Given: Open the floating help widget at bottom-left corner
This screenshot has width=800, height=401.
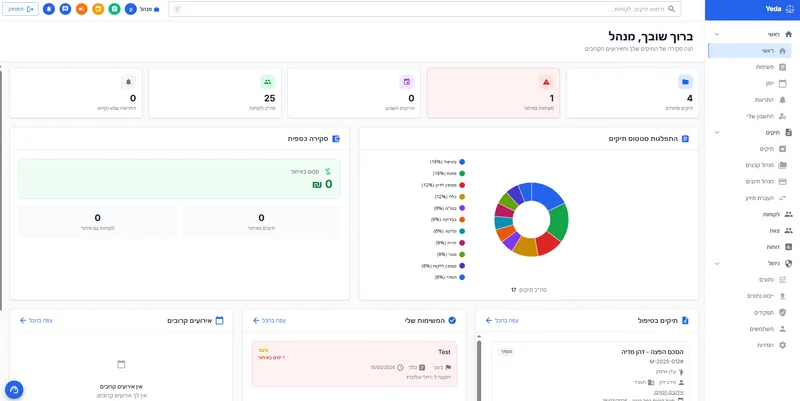Looking at the screenshot, I should (x=14, y=389).
